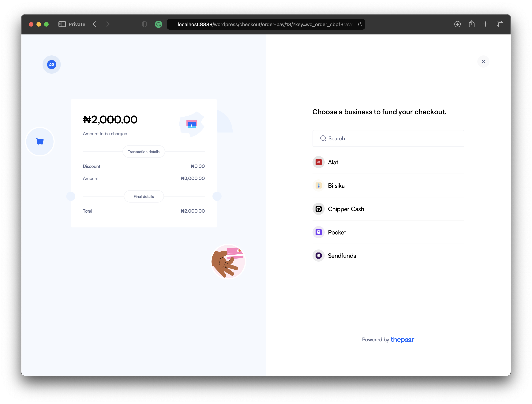Click the Chipper Cash logo icon
Screen dimensions: 532x404
pos(318,209)
